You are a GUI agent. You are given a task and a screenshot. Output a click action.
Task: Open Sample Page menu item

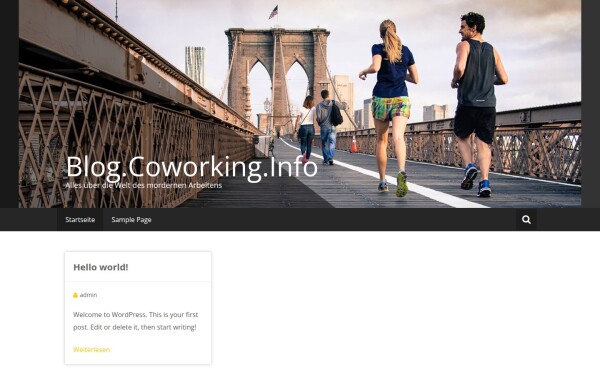click(131, 220)
